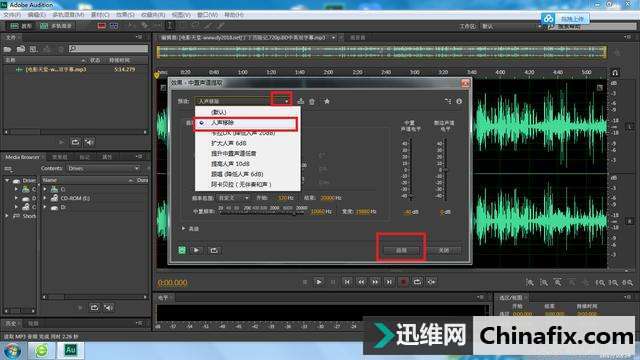Image resolution: width=640 pixels, height=360 pixels.
Task: Switch to the Media Browser tab
Action: click(x=22, y=157)
